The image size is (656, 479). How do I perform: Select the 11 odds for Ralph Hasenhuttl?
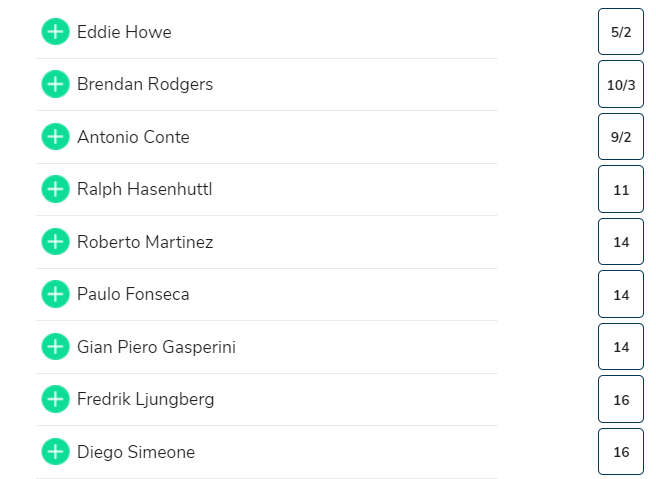tap(621, 190)
